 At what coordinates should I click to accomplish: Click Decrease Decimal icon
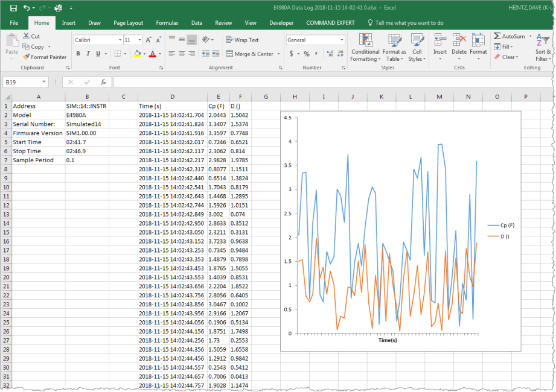pos(340,54)
